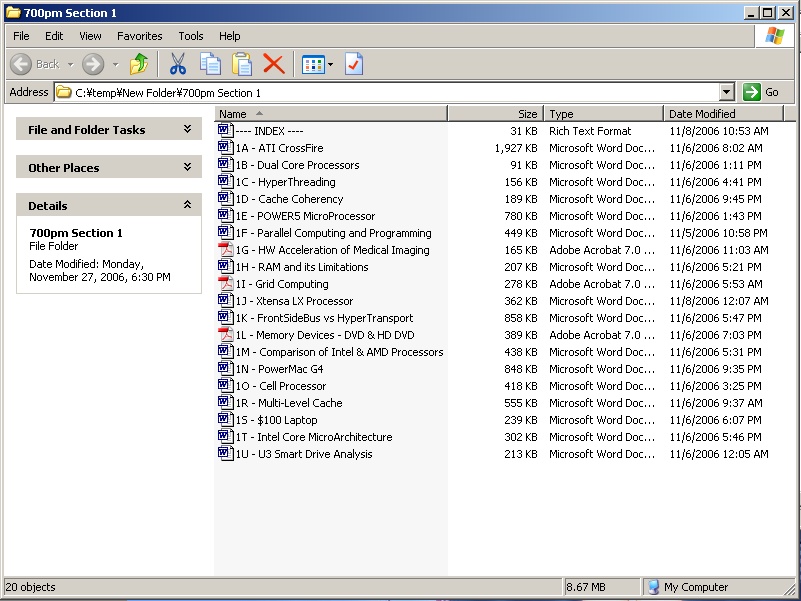
Task: Click the Go button
Action: 761,93
